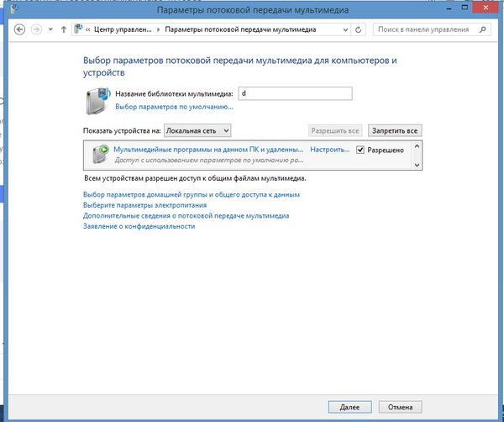Screen dimensions: 504x422
Task: Refresh the address bar location
Action: click(x=359, y=29)
